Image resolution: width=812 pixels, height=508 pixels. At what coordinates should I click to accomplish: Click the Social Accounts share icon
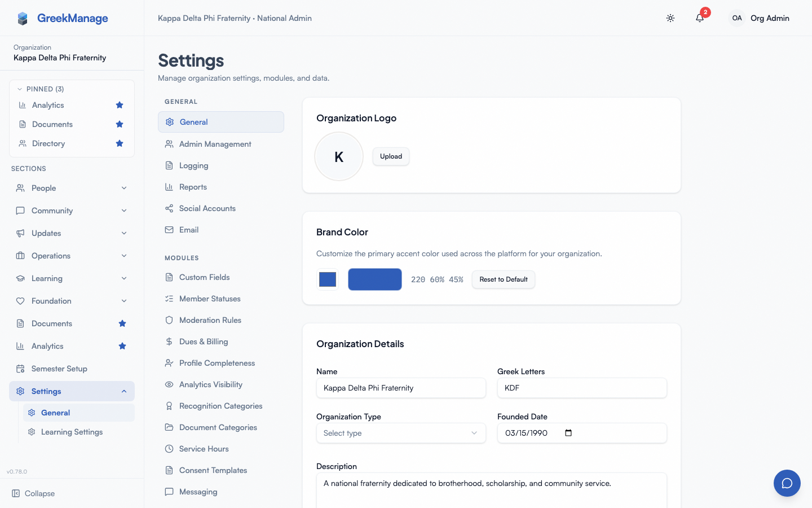tap(169, 208)
